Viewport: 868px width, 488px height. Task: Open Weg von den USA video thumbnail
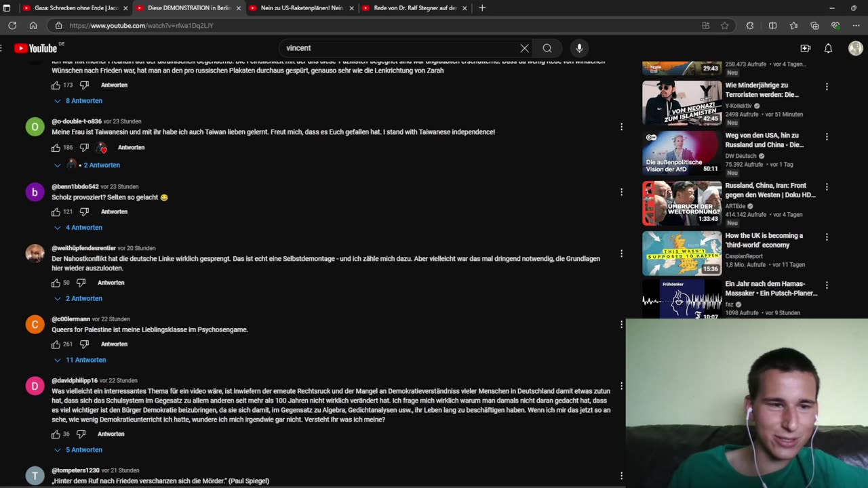[682, 153]
